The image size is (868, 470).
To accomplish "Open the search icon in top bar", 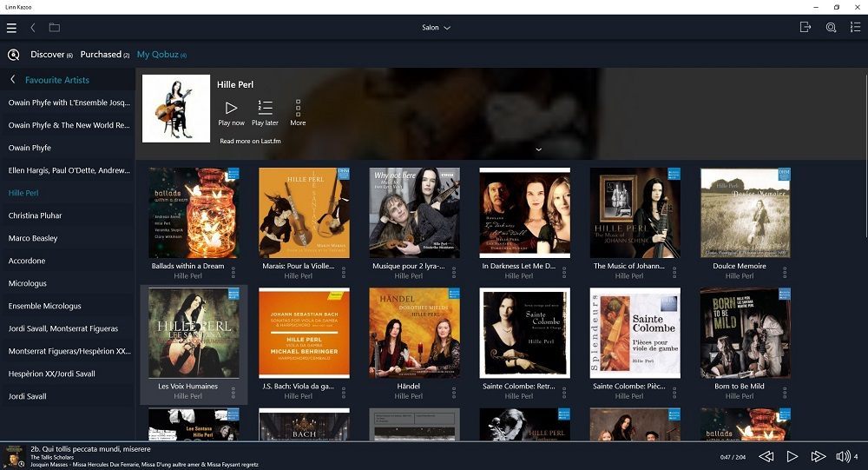I will (x=831, y=27).
